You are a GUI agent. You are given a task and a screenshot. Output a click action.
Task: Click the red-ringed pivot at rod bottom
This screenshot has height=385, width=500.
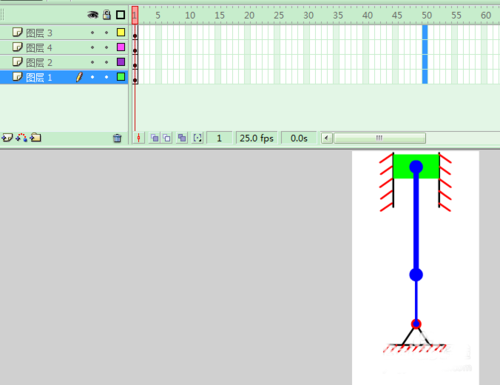(x=416, y=324)
